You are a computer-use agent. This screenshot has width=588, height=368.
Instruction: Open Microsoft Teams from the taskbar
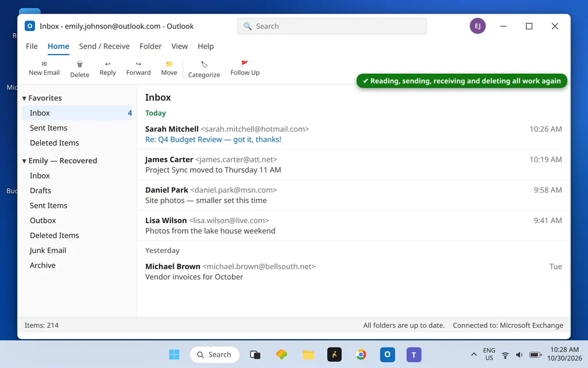coord(413,354)
